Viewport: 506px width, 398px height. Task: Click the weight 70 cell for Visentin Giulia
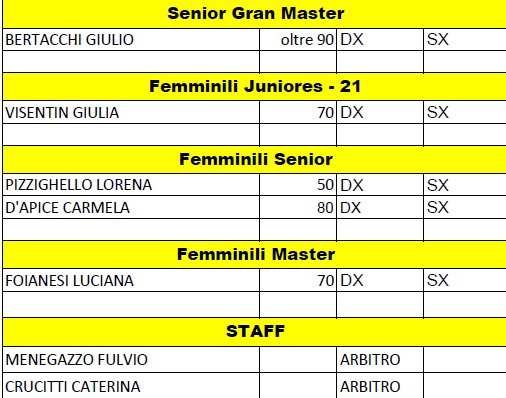(298, 112)
